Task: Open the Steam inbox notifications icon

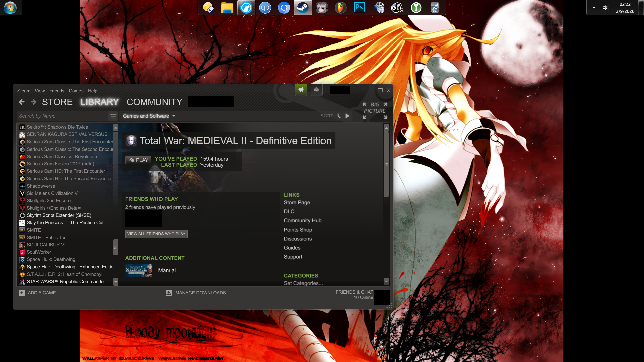Action: tap(316, 90)
